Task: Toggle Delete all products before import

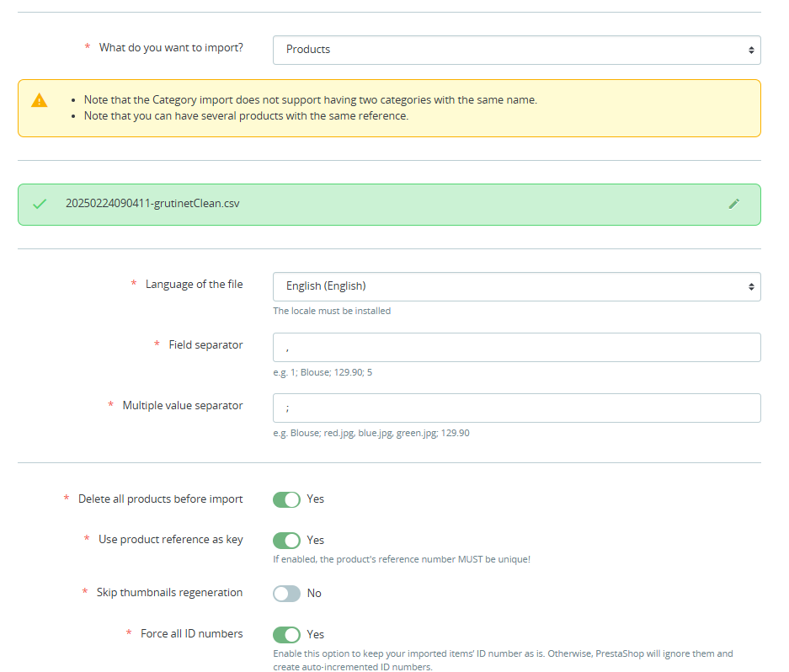Action: pos(286,499)
